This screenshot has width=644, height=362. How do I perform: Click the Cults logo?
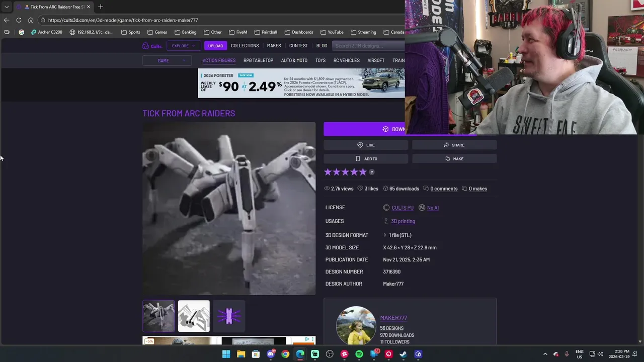152,46
